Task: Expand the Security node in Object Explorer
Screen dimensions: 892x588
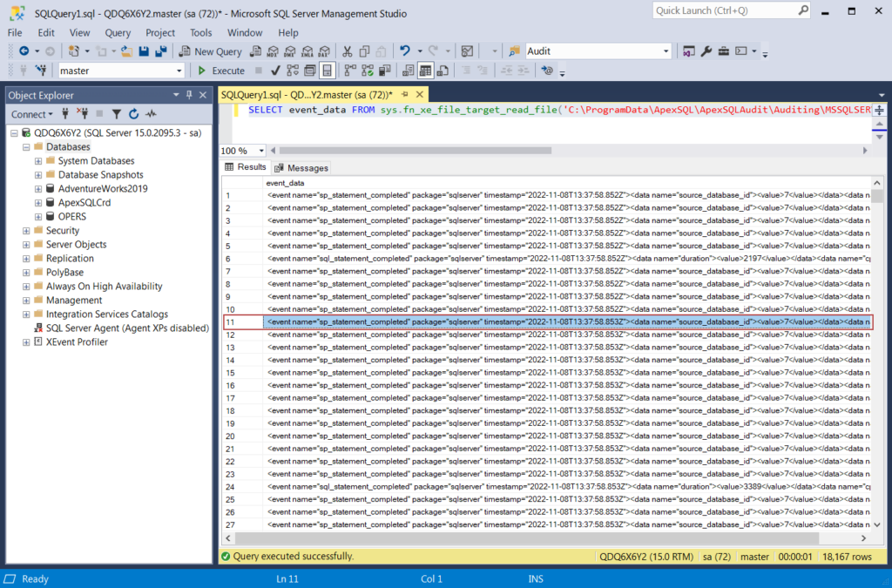Action: tap(25, 230)
